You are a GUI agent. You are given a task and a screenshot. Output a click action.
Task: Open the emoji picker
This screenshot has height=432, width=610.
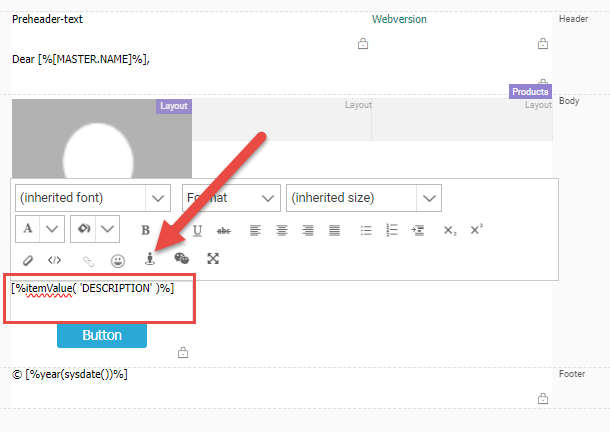click(x=117, y=259)
